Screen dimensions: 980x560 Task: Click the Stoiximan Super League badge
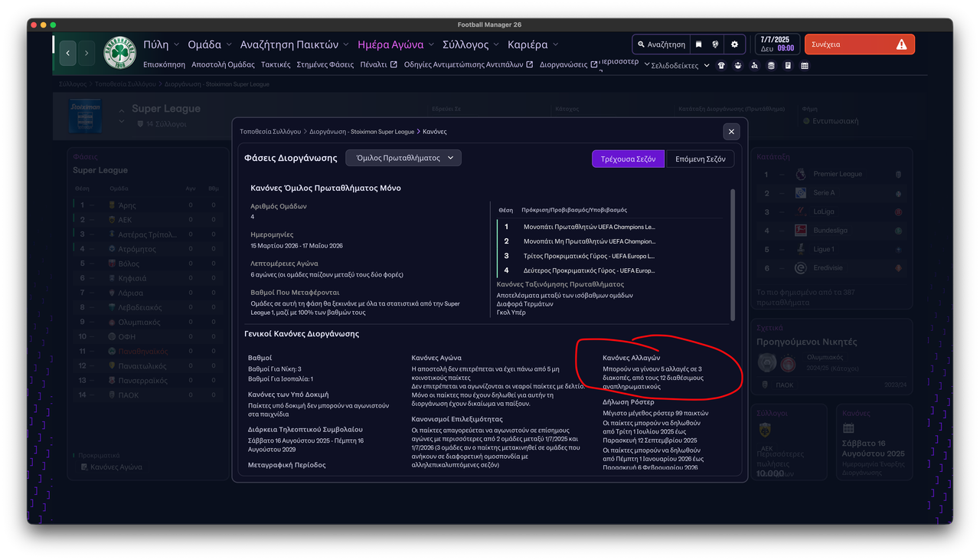click(x=85, y=116)
